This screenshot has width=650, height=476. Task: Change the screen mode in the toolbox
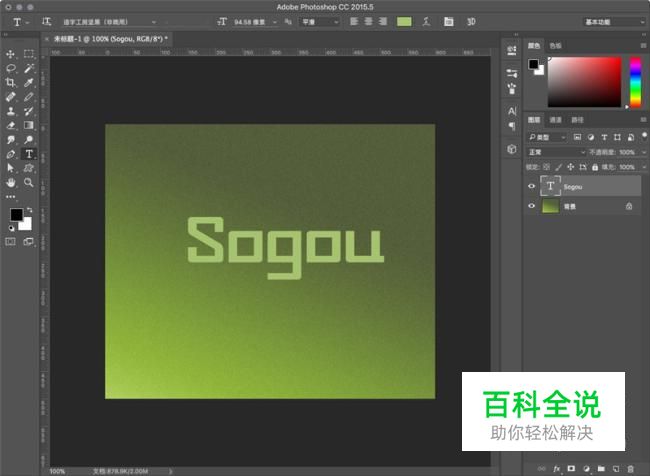coord(29,241)
